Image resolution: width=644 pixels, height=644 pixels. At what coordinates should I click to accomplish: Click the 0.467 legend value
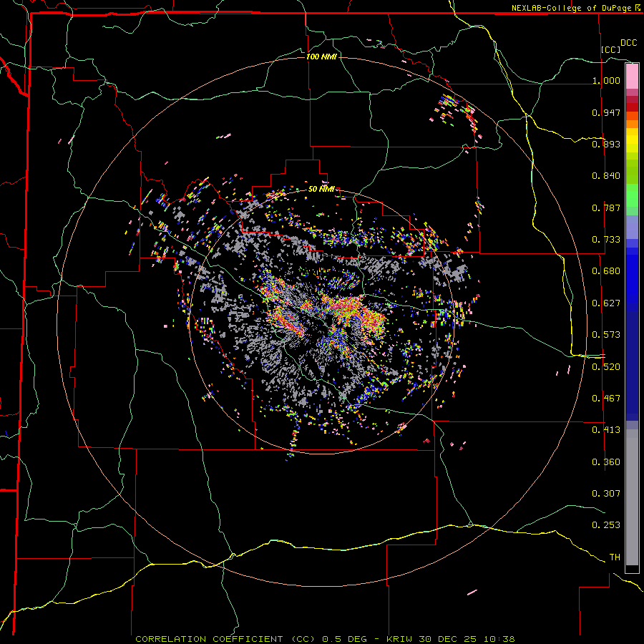pyautogui.click(x=606, y=399)
